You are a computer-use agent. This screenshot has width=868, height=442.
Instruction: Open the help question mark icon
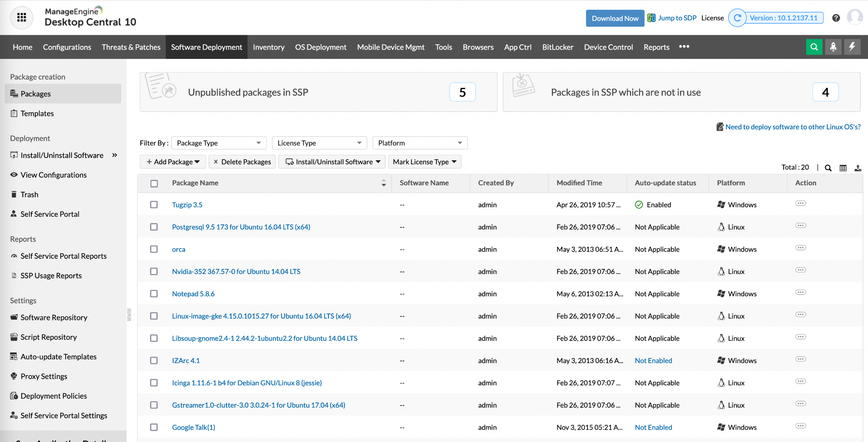coord(836,18)
